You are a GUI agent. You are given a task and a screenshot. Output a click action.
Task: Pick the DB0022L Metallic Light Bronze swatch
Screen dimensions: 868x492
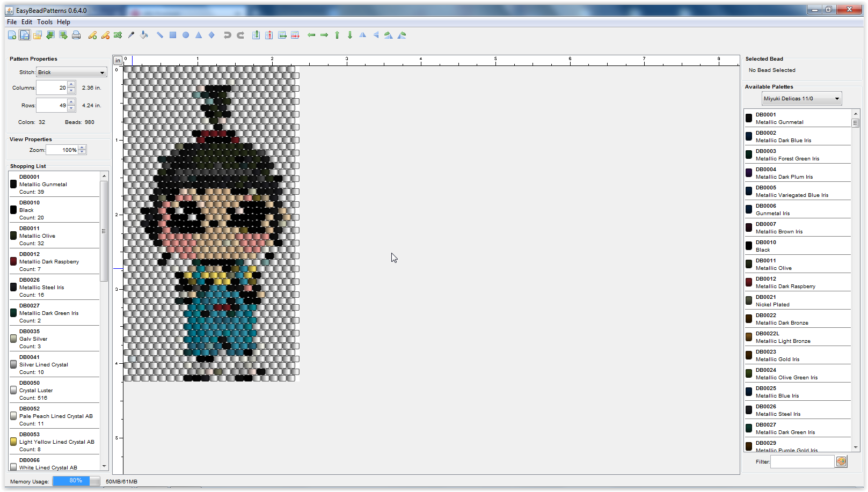coord(749,337)
